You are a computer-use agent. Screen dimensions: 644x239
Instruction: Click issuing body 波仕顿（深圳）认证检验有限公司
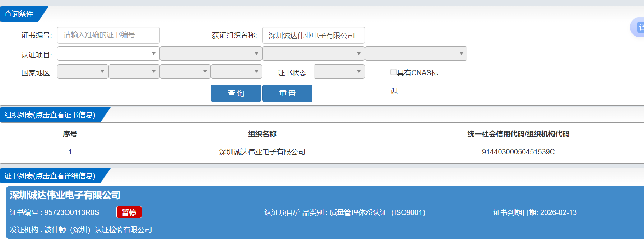point(98,230)
